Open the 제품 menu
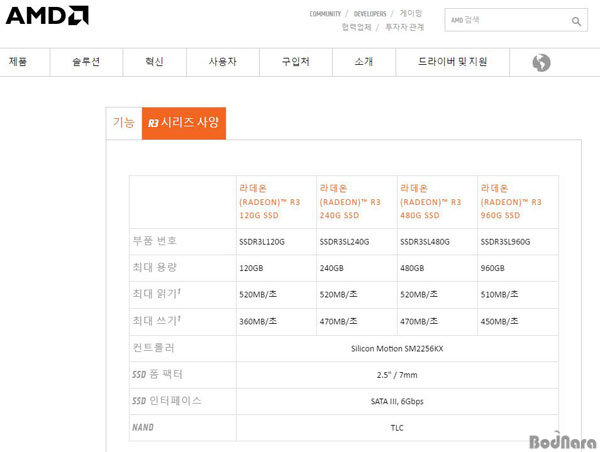Viewport: 600px width, 452px height. click(18, 62)
